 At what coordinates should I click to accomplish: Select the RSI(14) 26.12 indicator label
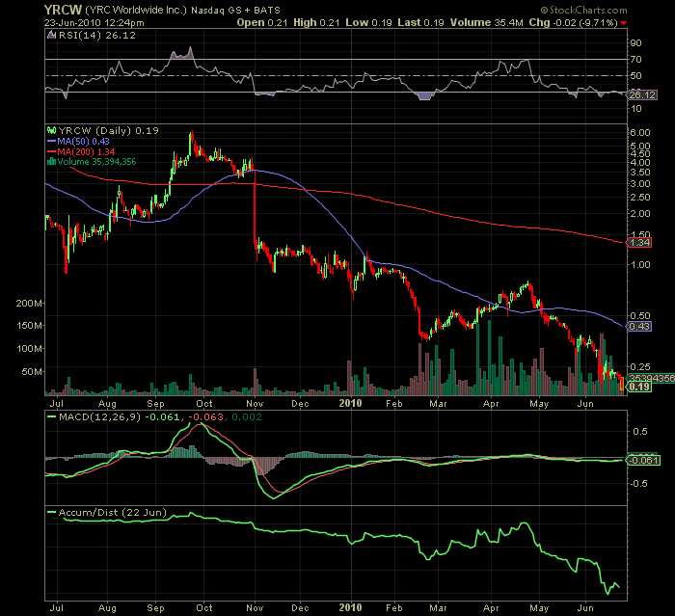pyautogui.click(x=96, y=36)
